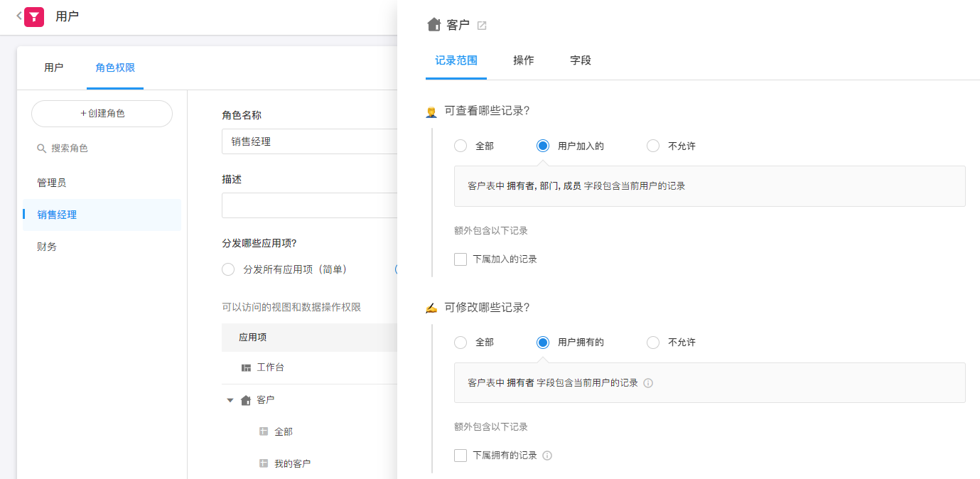
Task: Open 客户 in new window via external-link icon
Action: pyautogui.click(x=482, y=26)
